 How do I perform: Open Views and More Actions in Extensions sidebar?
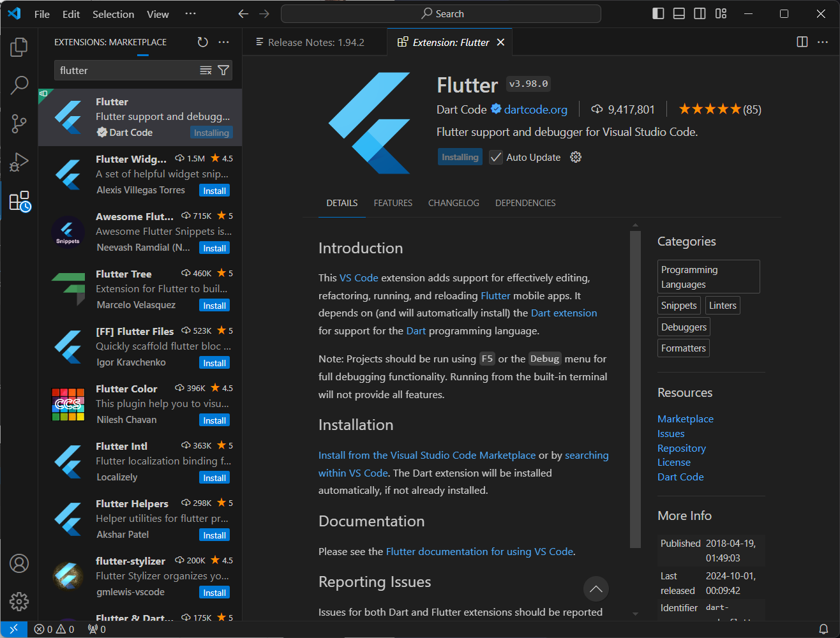[223, 42]
